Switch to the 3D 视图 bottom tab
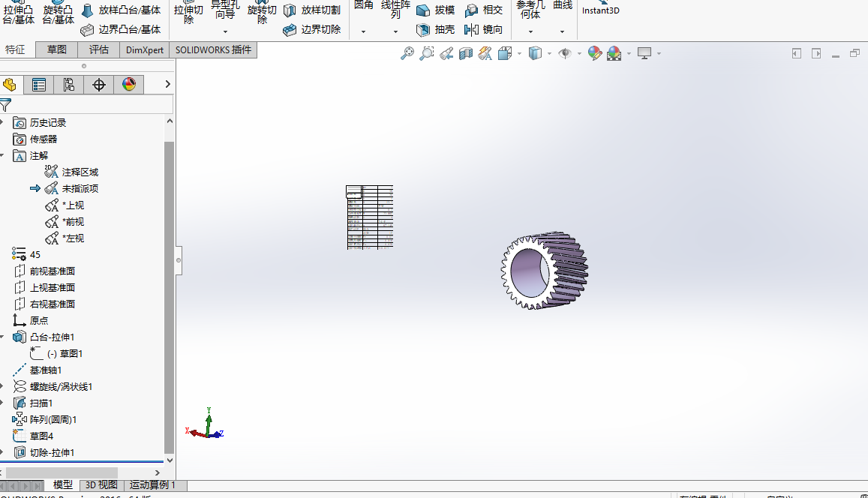Image resolution: width=868 pixels, height=498 pixels. [101, 484]
